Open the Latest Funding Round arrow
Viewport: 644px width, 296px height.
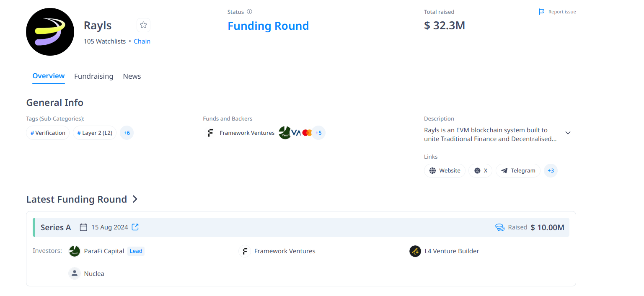click(x=135, y=199)
